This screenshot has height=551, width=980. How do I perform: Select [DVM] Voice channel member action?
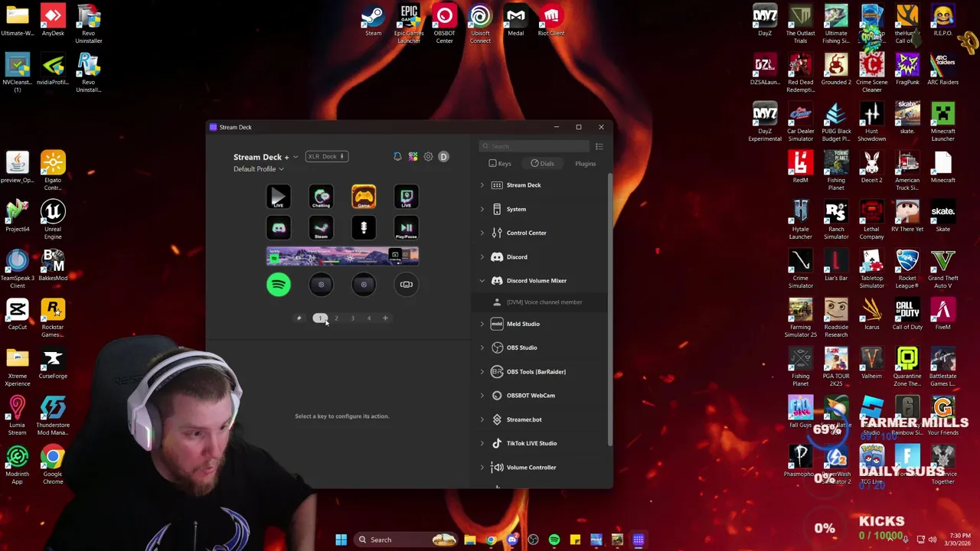tap(541, 302)
